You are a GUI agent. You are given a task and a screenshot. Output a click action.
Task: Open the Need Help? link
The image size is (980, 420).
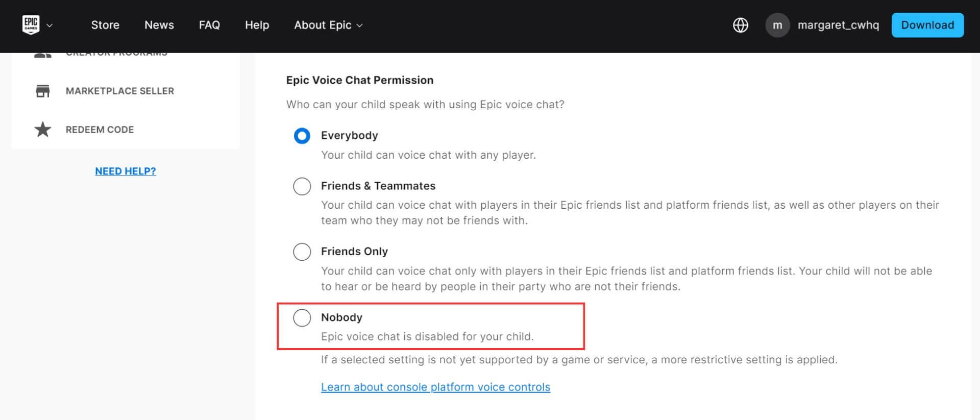click(x=126, y=171)
